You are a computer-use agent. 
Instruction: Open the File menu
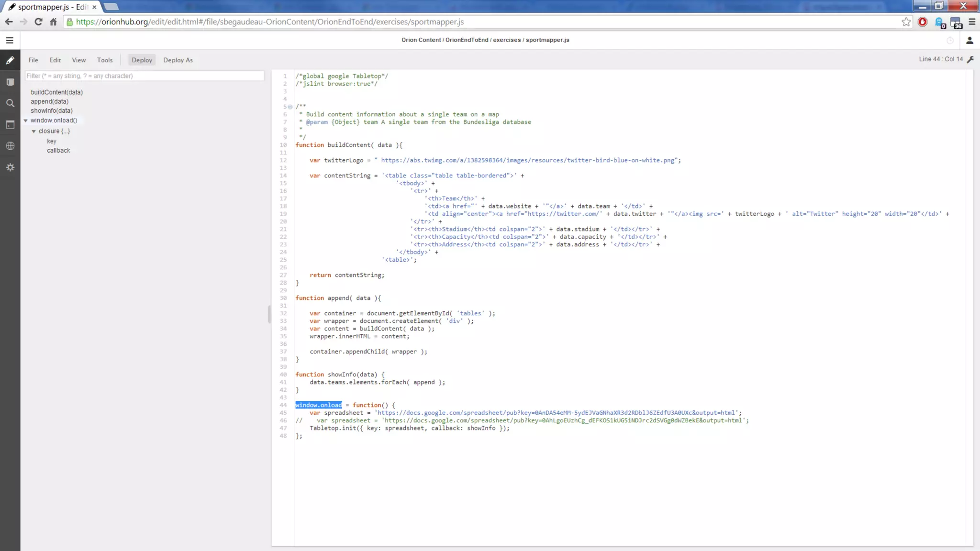[x=33, y=60]
